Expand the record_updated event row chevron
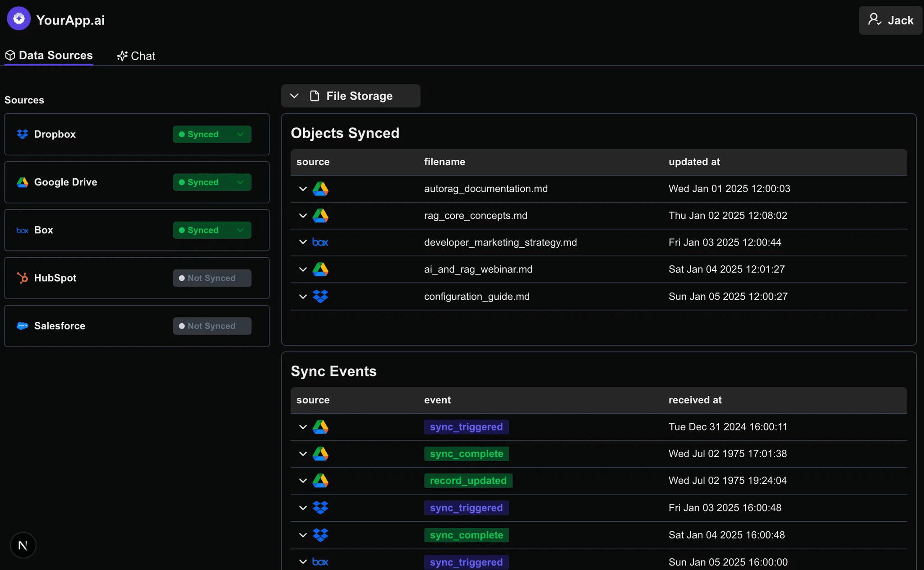Viewport: 924px width, 570px height. click(x=303, y=481)
